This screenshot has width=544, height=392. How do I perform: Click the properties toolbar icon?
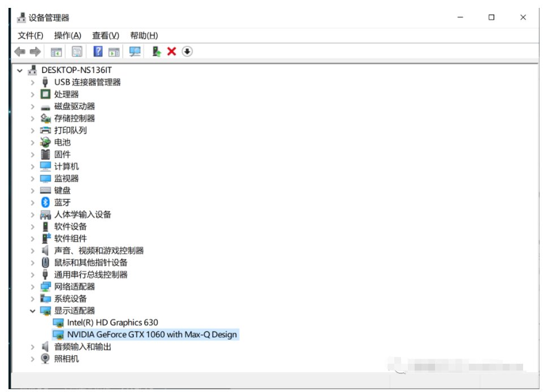coord(77,51)
